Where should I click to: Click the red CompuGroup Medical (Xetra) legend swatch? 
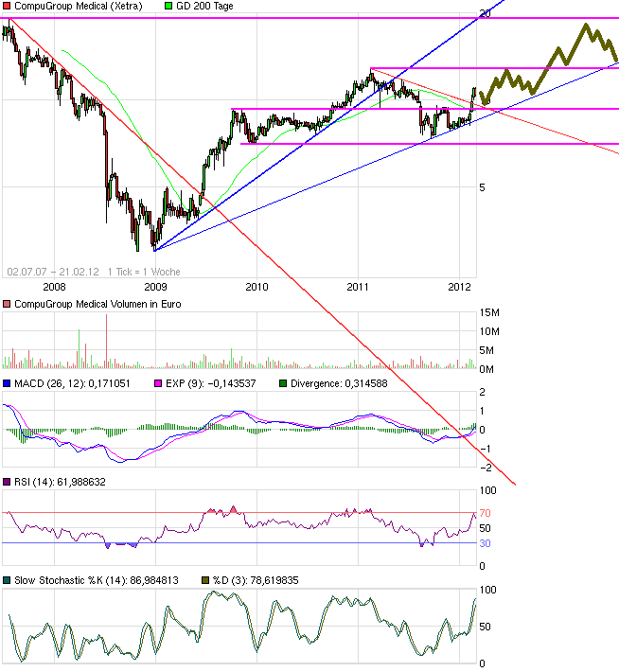click(7, 6)
